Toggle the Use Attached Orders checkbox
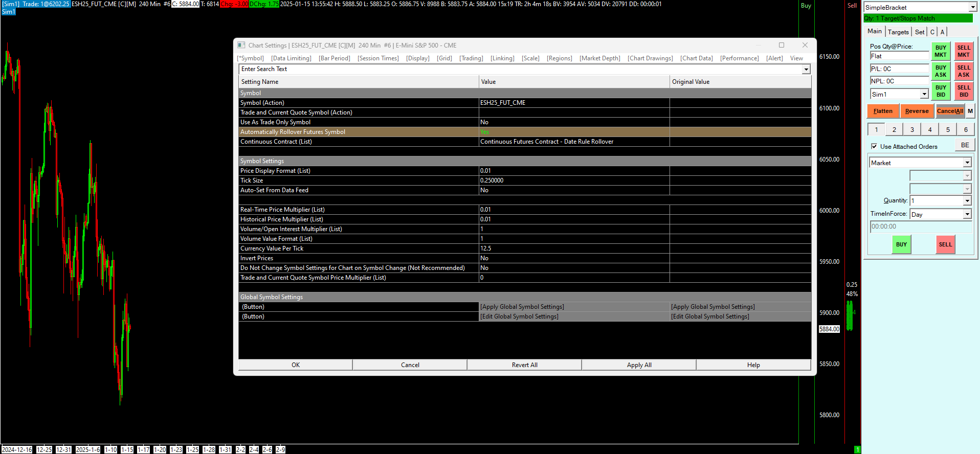 click(874, 146)
